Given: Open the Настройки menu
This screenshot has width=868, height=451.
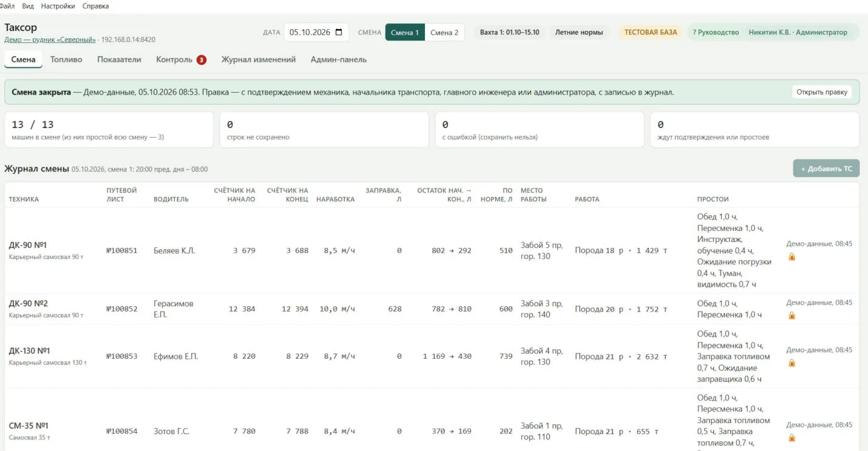Looking at the screenshot, I should [x=58, y=6].
